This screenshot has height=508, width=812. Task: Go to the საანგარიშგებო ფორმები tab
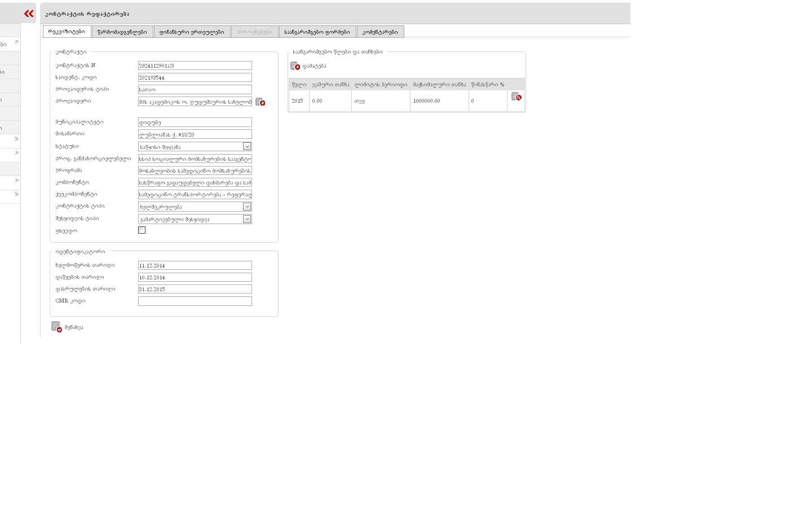317,32
